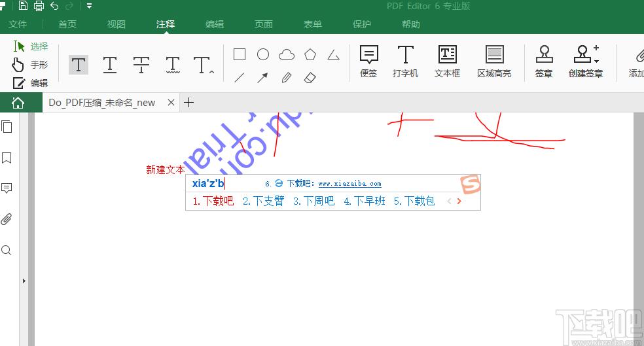Choose IME candidate 4. 下早班
644x346 pixels.
[365, 201]
